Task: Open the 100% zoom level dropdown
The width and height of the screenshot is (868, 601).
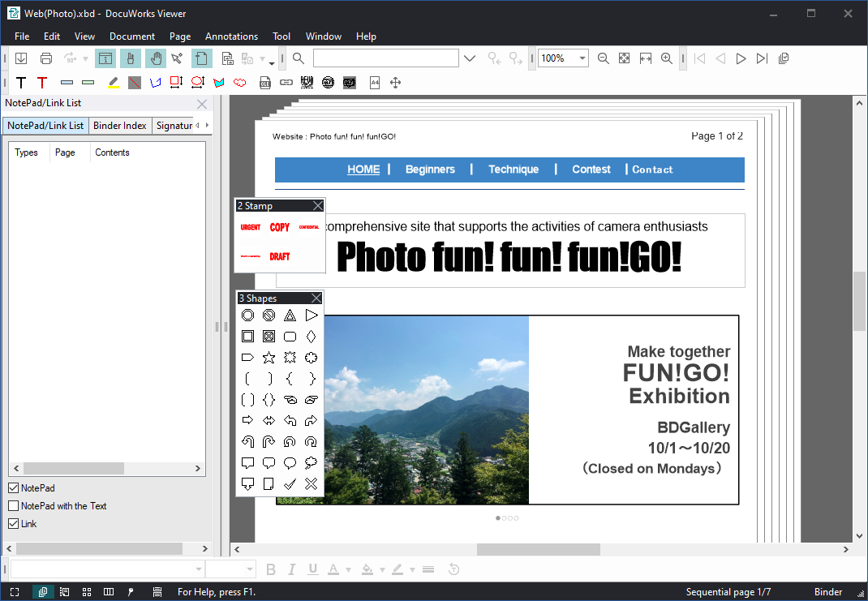Action: [582, 58]
